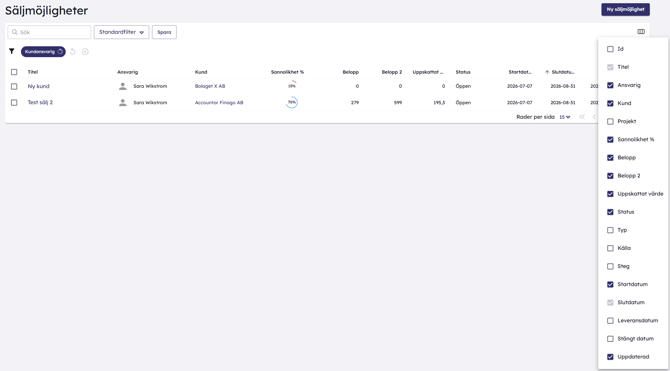
Task: Click the reset filter undo icon
Action: click(73, 52)
